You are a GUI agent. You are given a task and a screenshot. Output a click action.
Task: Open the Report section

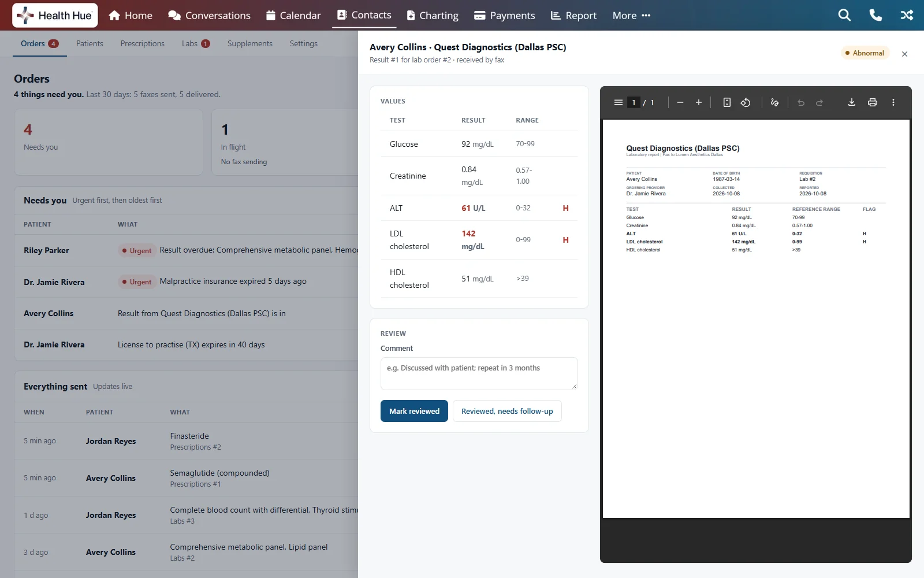click(x=573, y=16)
